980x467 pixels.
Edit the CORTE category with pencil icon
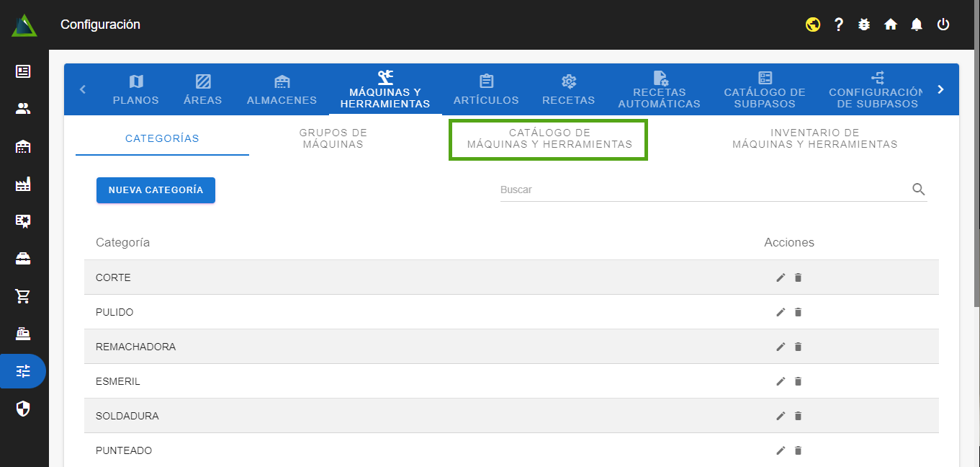[x=781, y=277]
